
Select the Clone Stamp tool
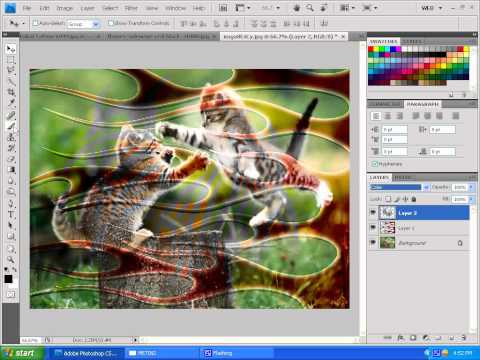coord(11,137)
